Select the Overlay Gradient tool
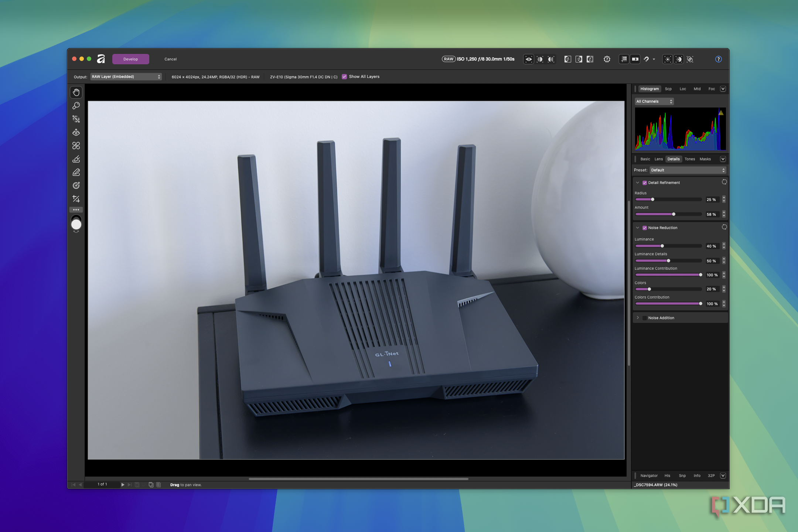The height and width of the screenshot is (532, 798). [76, 185]
